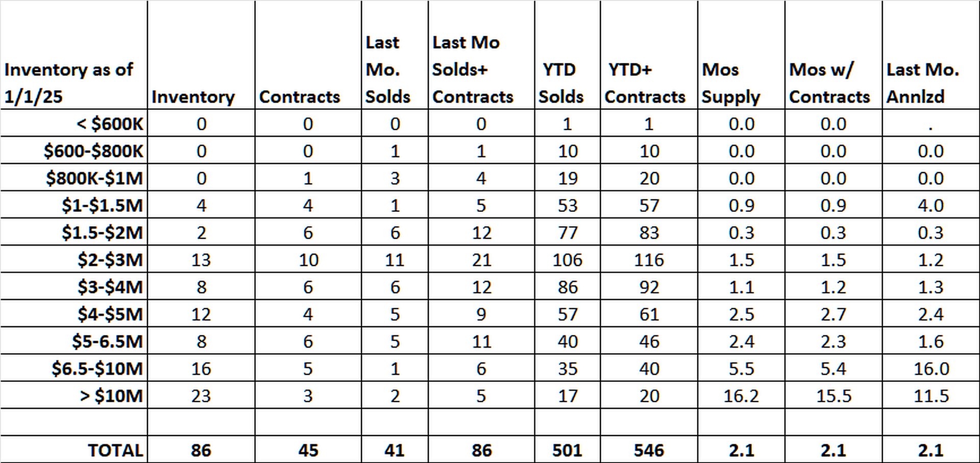Click the 16.0 annualized value cell
The width and height of the screenshot is (980, 463).
tap(930, 368)
